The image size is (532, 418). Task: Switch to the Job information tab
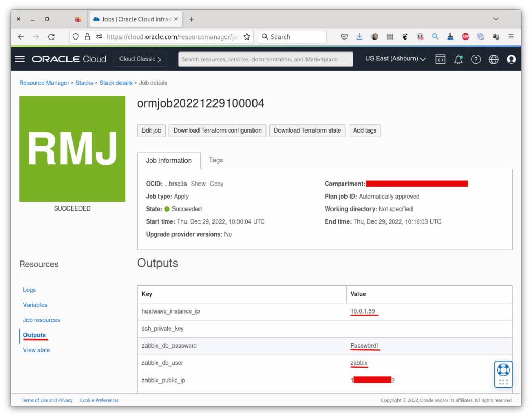pos(169,161)
